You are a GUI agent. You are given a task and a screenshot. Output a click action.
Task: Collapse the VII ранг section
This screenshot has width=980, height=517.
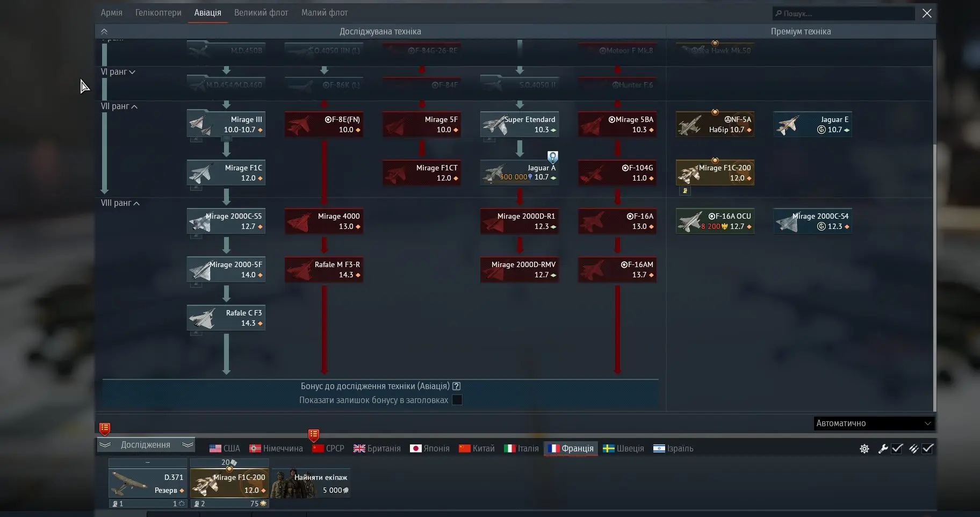tap(119, 106)
